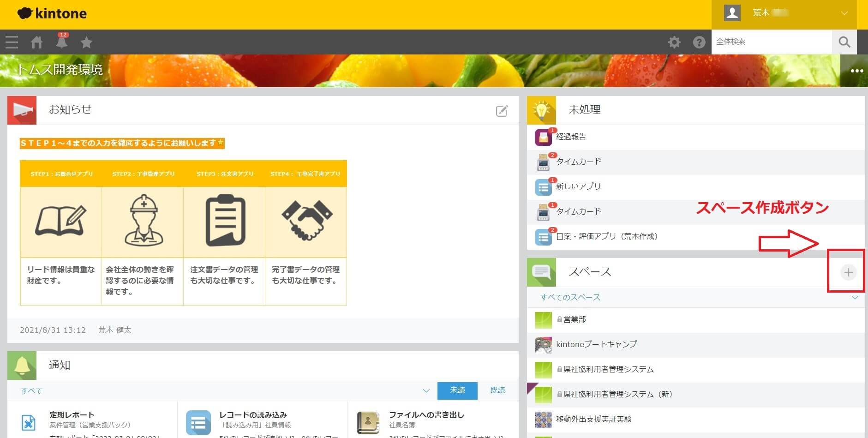Click the search magnifying glass icon
This screenshot has height=438, width=868.
pyautogui.click(x=844, y=42)
